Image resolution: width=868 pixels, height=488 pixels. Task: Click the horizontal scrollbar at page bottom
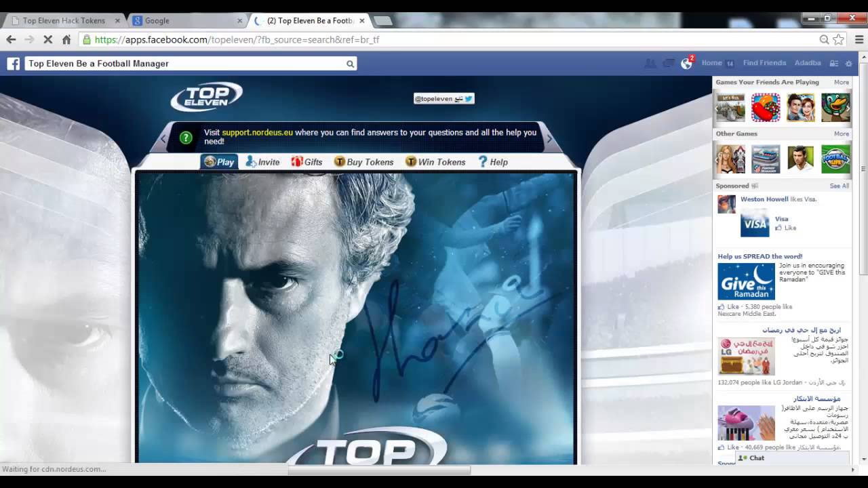[x=379, y=470]
